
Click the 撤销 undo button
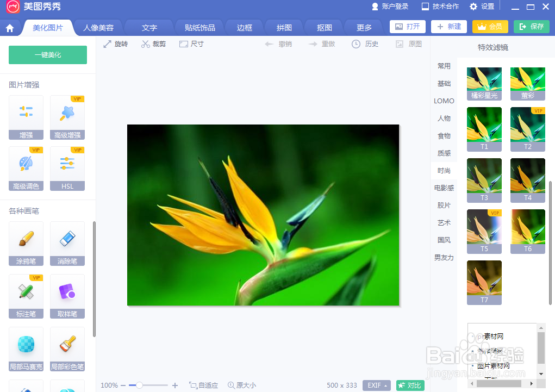tap(278, 44)
